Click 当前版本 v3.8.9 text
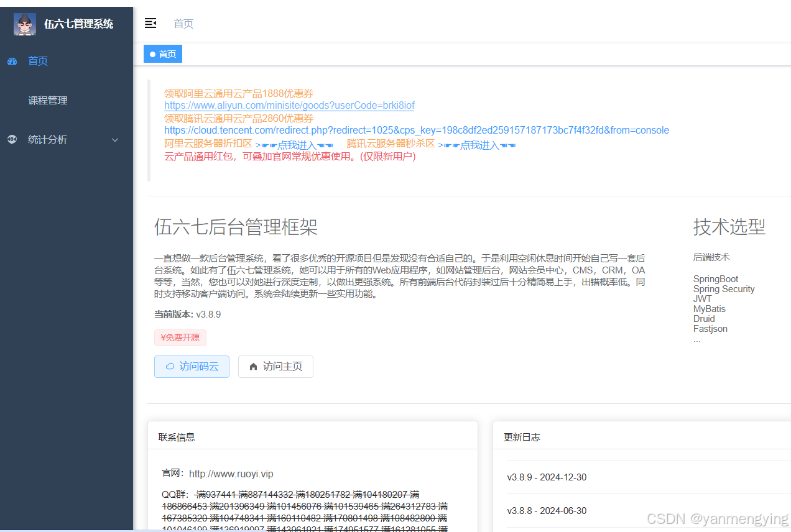791x532 pixels. [187, 314]
